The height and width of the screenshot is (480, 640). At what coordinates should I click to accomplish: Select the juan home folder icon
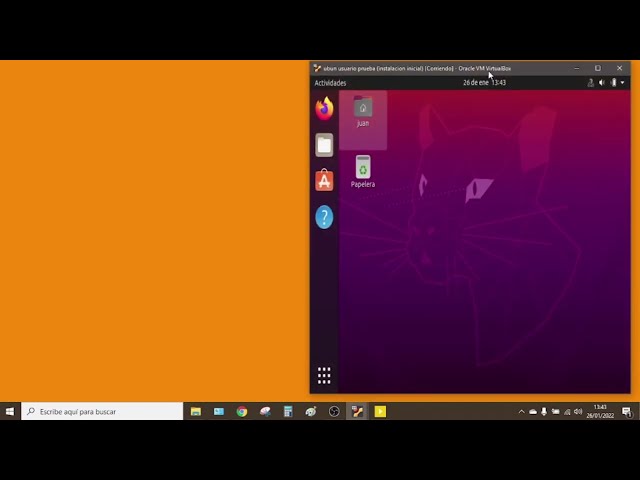click(363, 112)
